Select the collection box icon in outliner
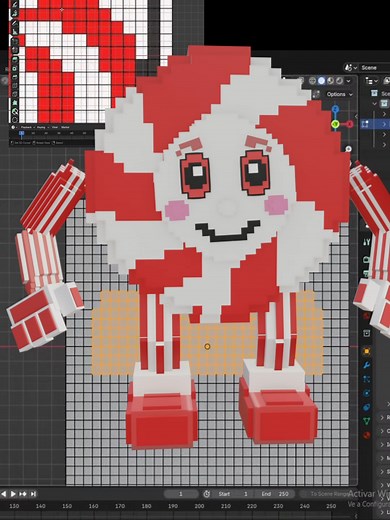Viewport: 390px width, 520px height. [x=384, y=104]
